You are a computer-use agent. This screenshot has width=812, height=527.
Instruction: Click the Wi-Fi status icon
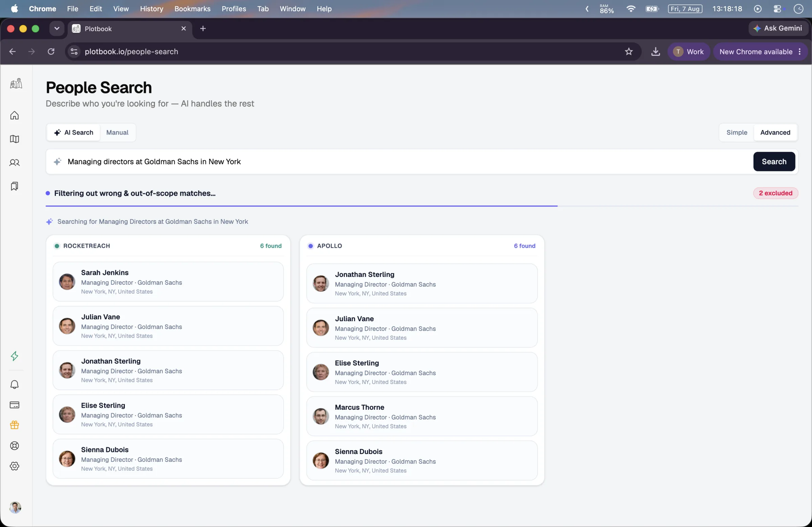[x=631, y=8]
